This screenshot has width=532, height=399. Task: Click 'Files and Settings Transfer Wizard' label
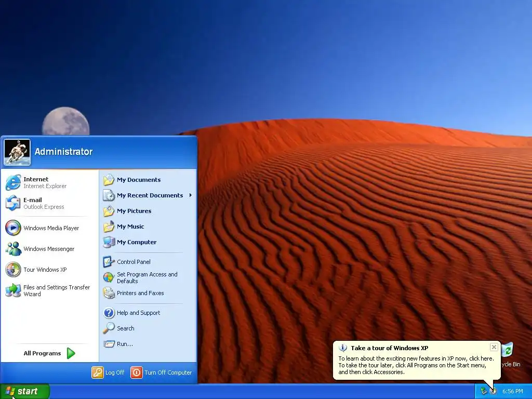pos(57,290)
